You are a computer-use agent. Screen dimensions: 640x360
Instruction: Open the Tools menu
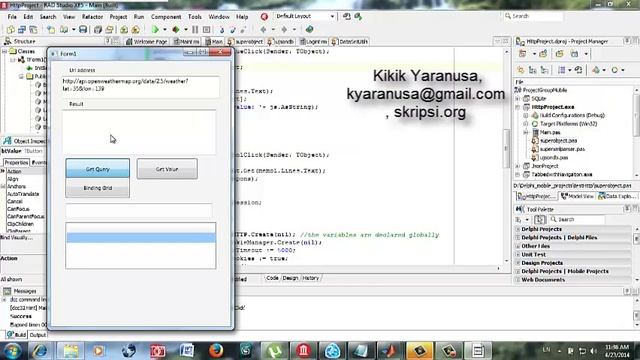tap(195, 17)
